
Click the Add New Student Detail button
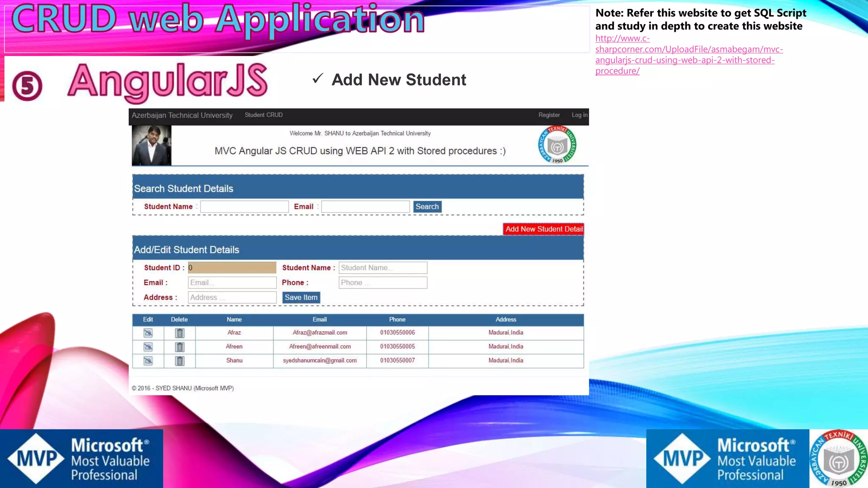(x=544, y=229)
